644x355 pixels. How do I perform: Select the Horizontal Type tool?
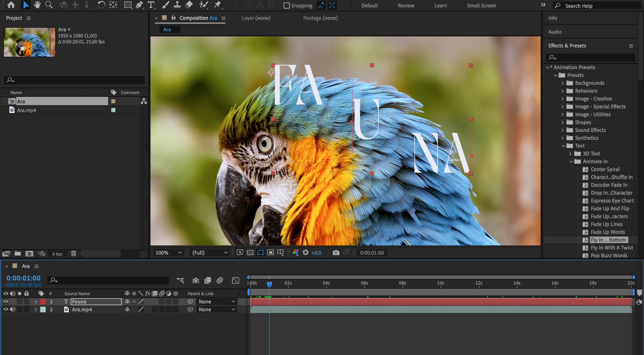(151, 5)
